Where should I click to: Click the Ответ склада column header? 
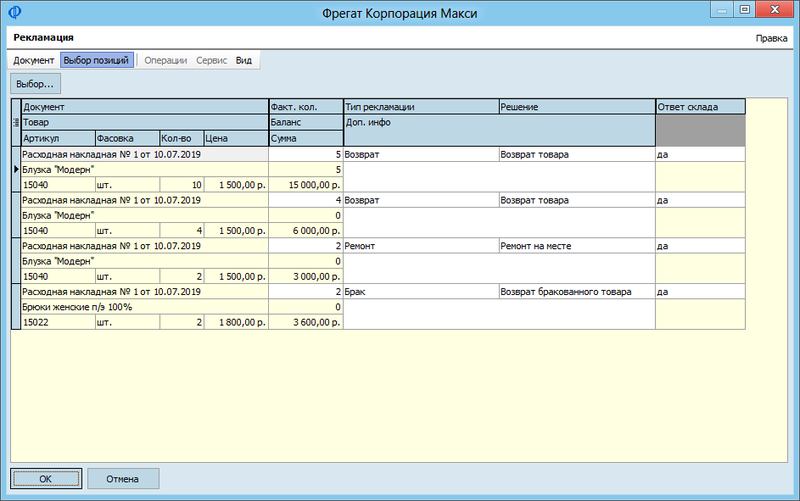click(701, 107)
